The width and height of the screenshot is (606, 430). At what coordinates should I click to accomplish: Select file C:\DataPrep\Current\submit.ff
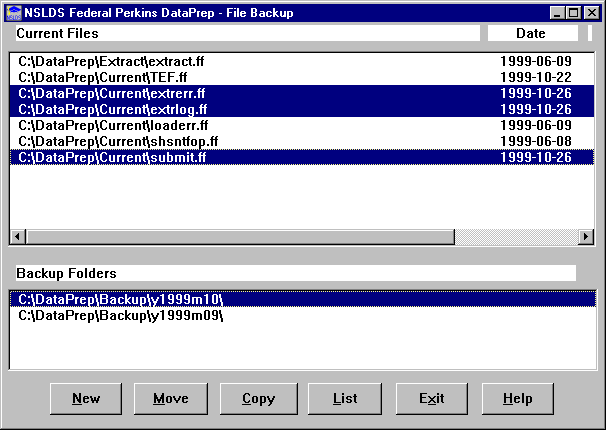click(x=302, y=157)
